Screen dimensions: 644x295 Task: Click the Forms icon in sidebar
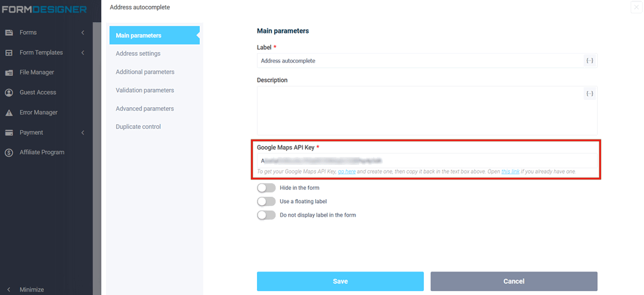pyautogui.click(x=9, y=32)
